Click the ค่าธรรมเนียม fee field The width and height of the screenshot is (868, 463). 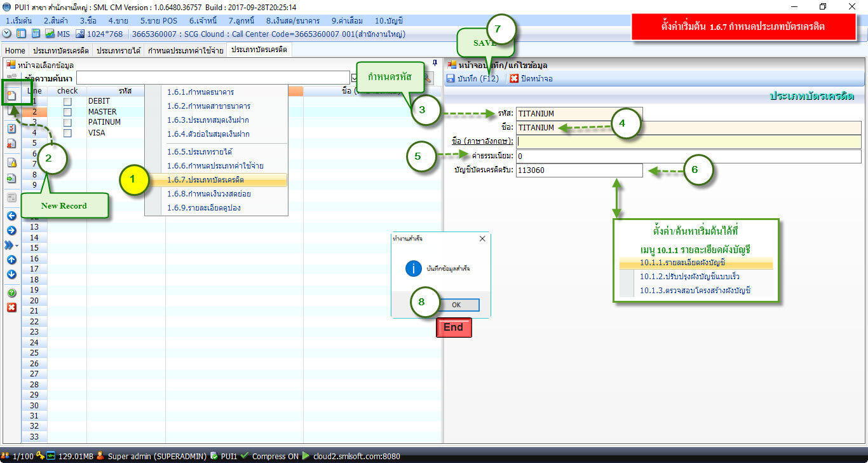click(x=689, y=156)
